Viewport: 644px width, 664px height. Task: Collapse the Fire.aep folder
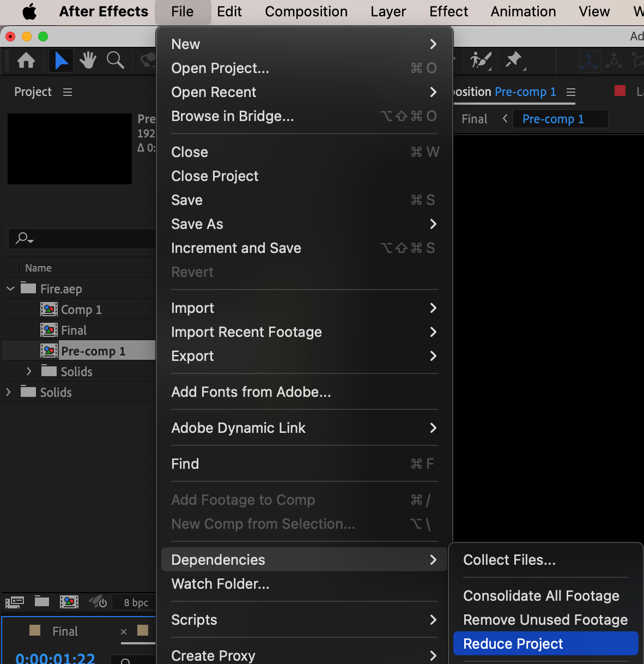pos(10,288)
